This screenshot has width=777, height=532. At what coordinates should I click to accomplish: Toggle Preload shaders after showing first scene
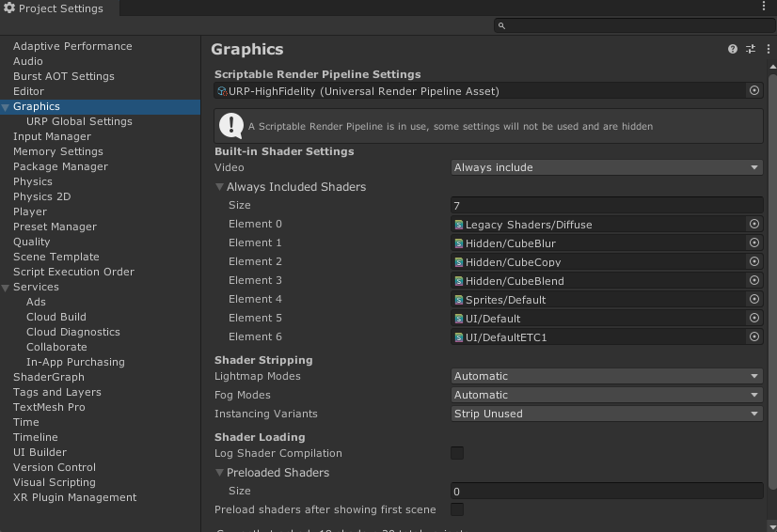point(457,509)
